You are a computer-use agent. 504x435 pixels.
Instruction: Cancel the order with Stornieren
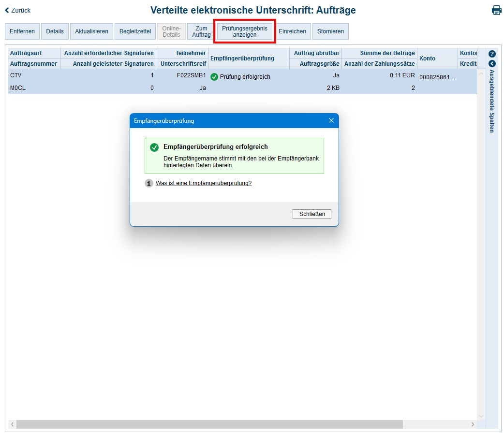(330, 31)
